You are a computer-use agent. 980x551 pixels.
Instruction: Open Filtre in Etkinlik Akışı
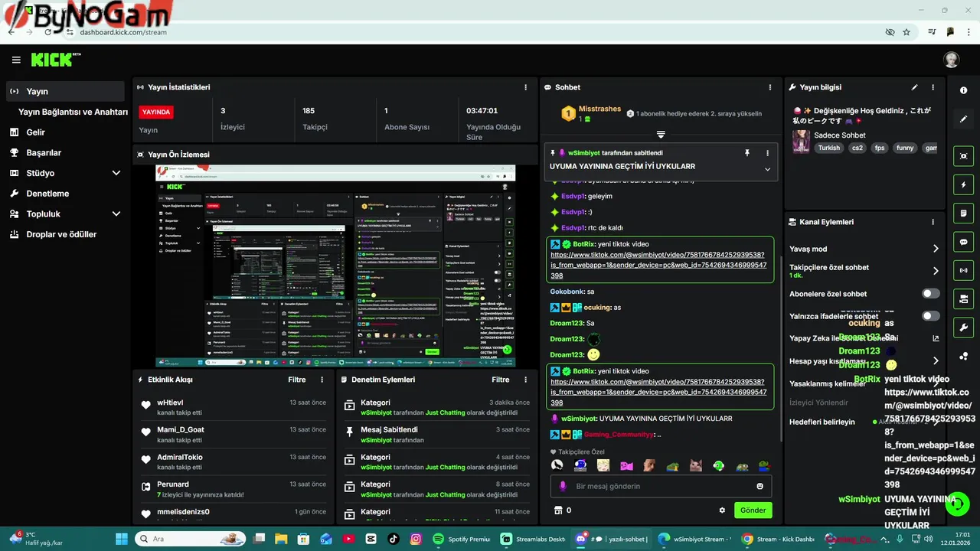coord(297,380)
